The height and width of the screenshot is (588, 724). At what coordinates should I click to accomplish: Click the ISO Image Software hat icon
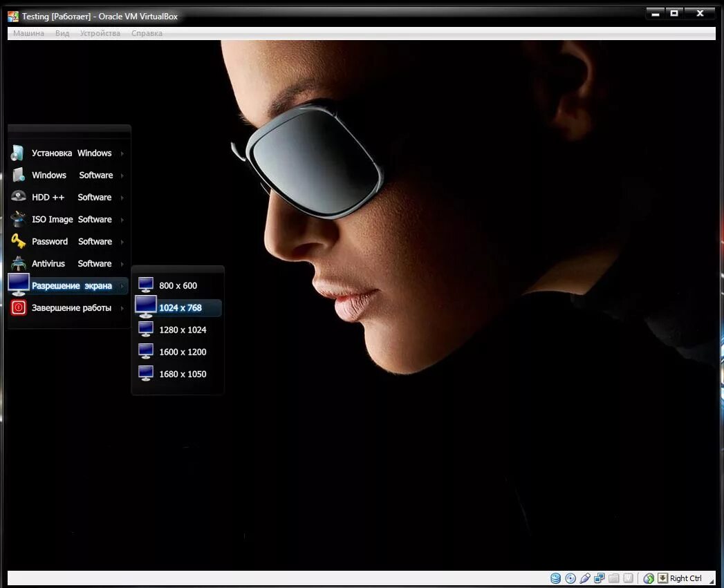coord(18,219)
